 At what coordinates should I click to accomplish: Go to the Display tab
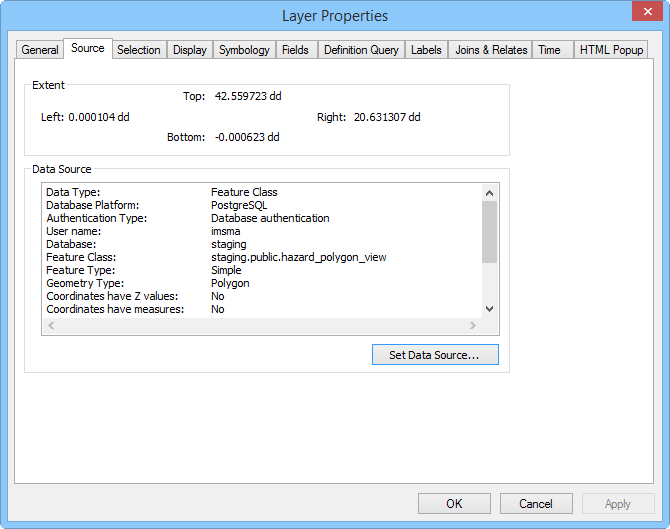(189, 50)
